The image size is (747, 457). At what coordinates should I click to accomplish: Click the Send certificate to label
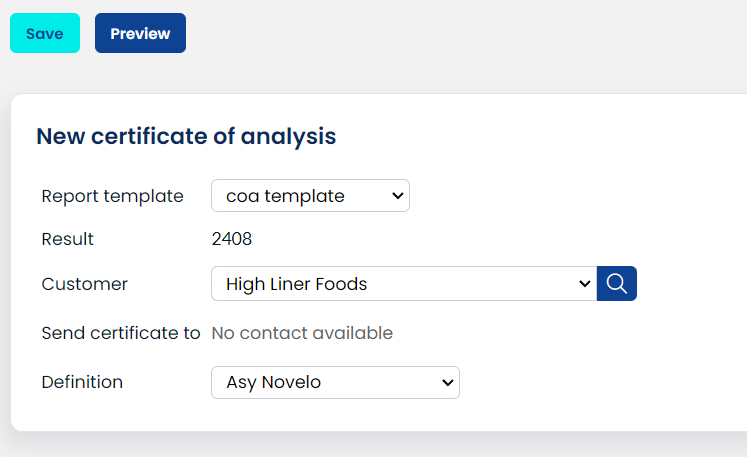pyautogui.click(x=121, y=333)
